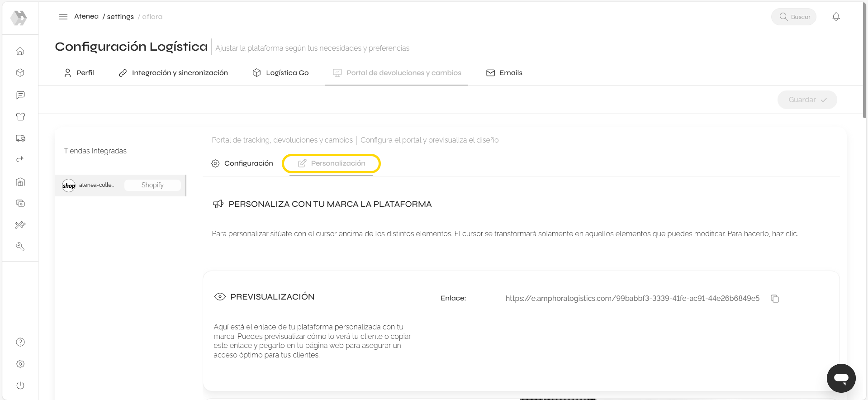
Task: Select the atenea-colle Shopify store
Action: tap(120, 185)
